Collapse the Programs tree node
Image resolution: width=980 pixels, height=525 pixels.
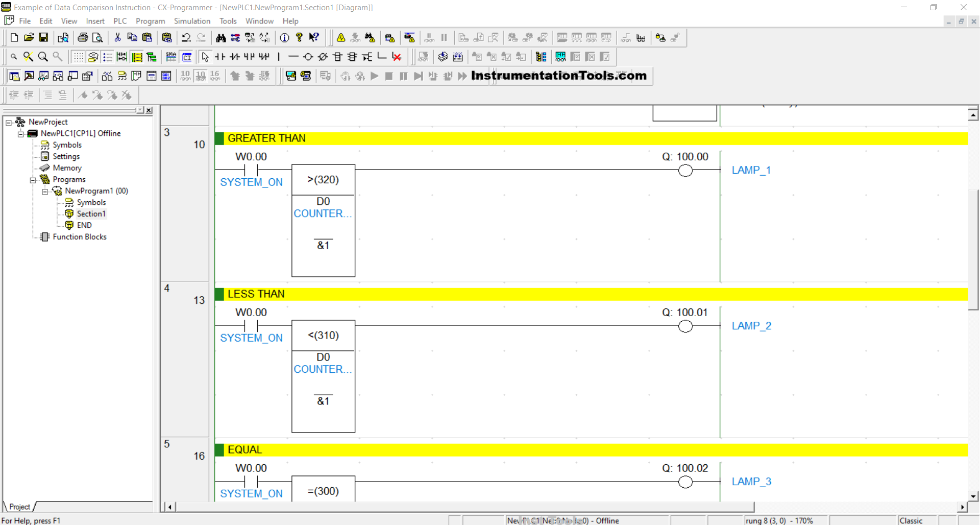[33, 180]
